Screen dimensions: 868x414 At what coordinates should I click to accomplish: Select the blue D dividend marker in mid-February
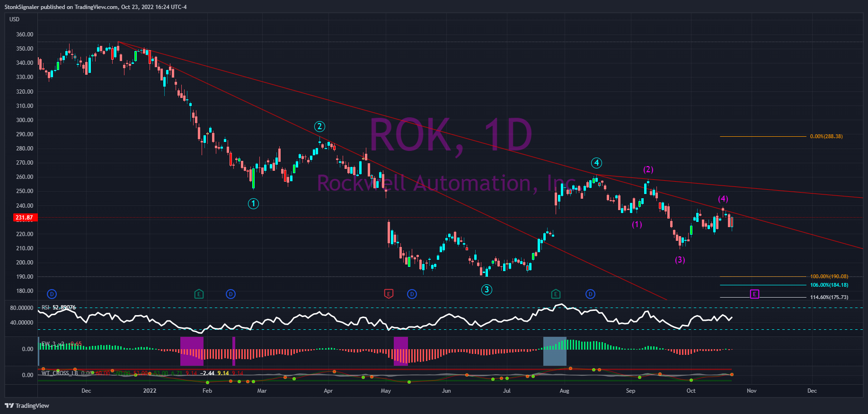[230, 294]
